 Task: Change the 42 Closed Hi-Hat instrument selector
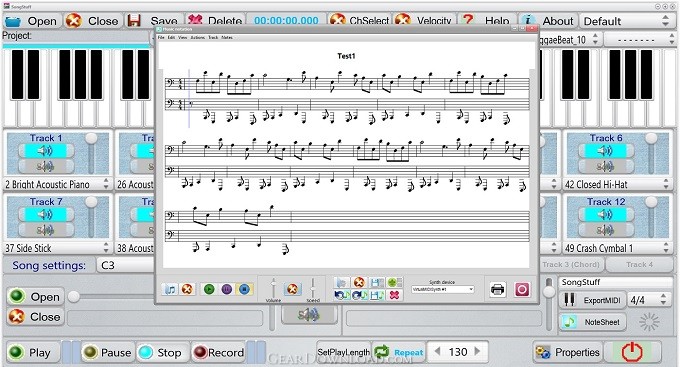[618, 184]
